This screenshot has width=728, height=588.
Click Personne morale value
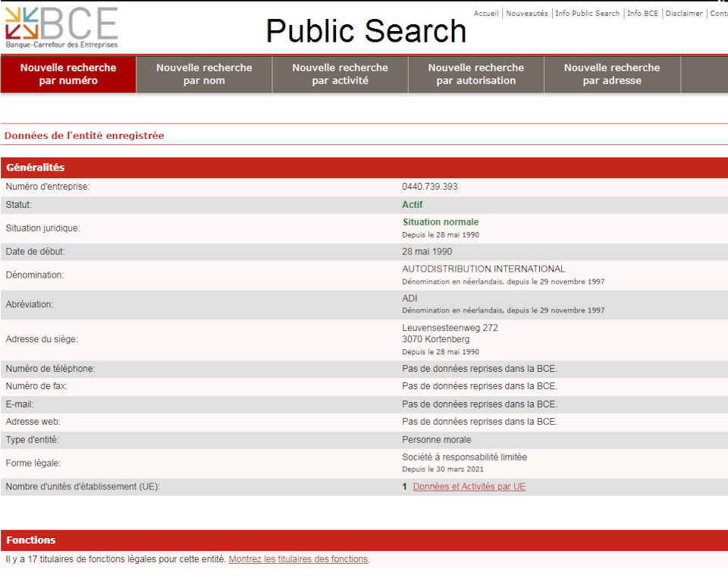point(437,440)
